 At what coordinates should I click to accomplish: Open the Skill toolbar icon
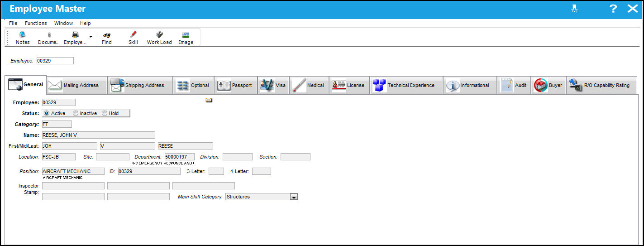point(133,38)
